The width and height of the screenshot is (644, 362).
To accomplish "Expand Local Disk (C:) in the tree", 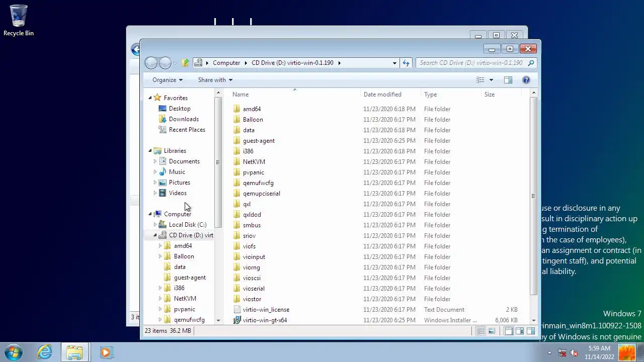I will 155,225.
